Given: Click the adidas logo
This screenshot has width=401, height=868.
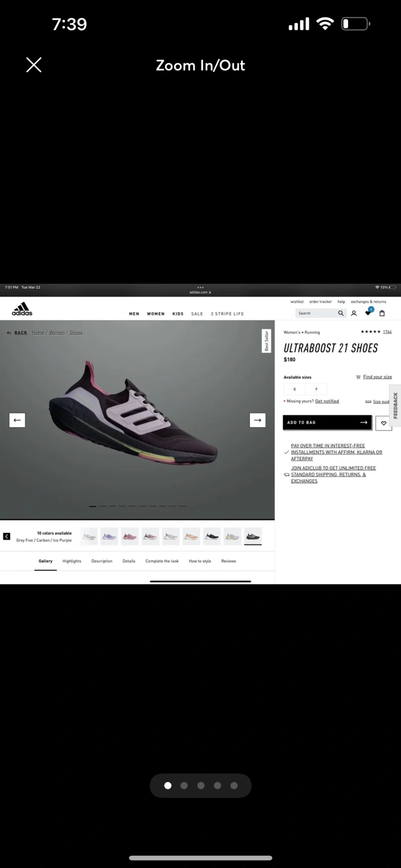Looking at the screenshot, I should coord(22,309).
